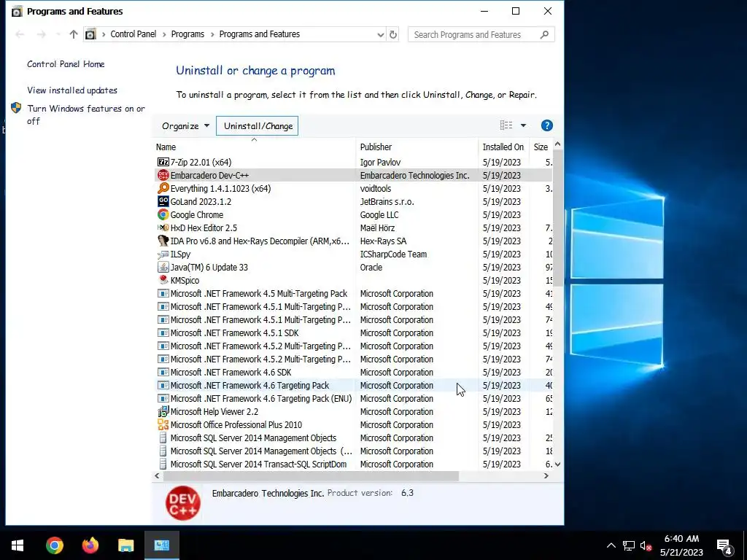This screenshot has width=747, height=560.
Task: Click the muted volume tray icon
Action: pos(646,545)
